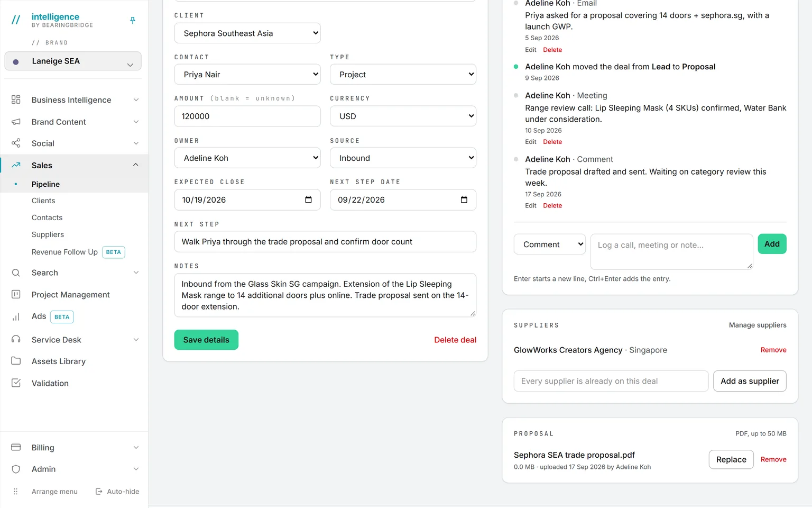Click the intelligence double-slash logo
This screenshot has height=508, width=812.
16,20
